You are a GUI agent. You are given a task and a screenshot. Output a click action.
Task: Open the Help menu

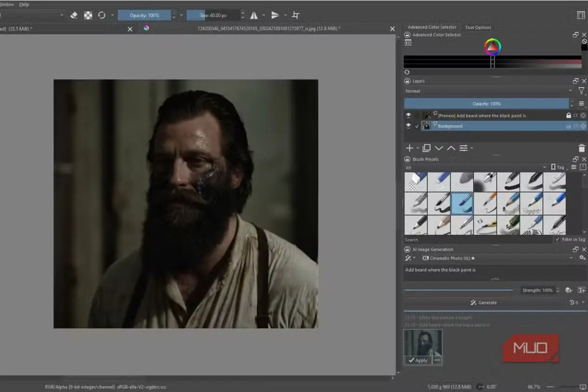24,4
